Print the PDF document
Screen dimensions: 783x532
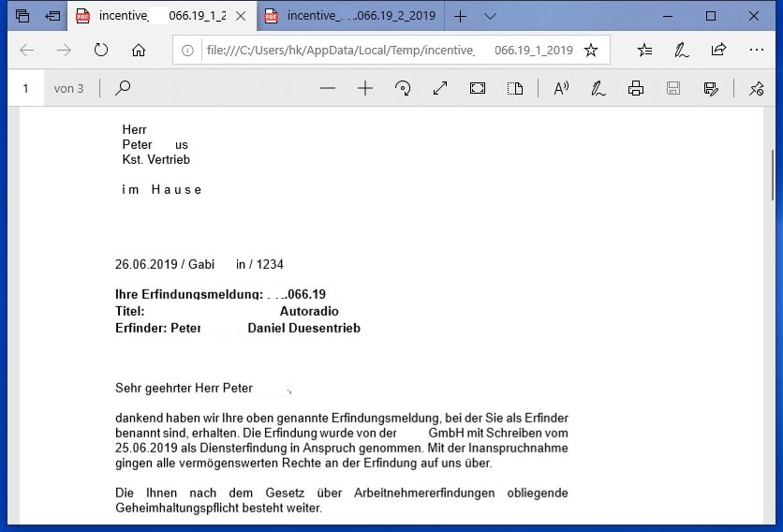pos(636,88)
